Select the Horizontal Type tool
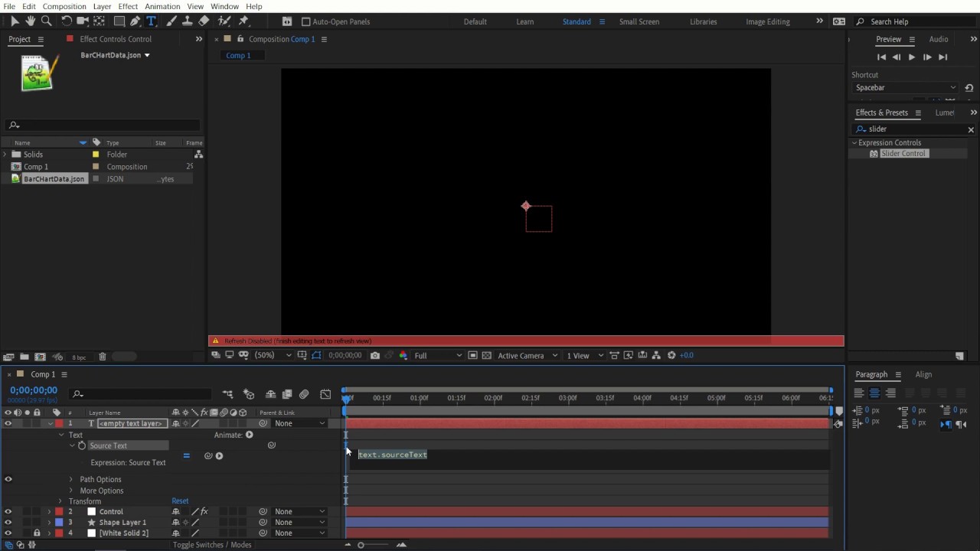The height and width of the screenshot is (551, 980). 152,21
